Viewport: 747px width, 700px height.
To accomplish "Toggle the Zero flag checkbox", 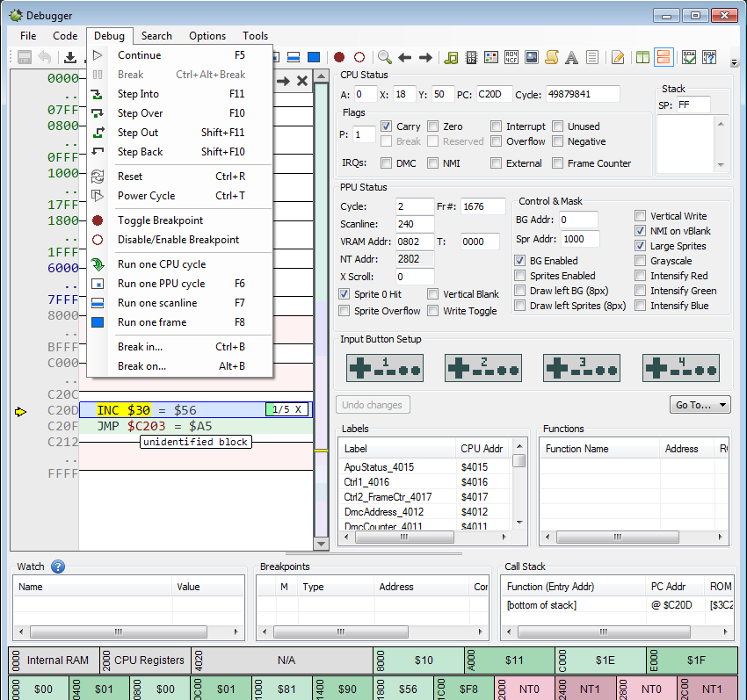I will (x=432, y=126).
